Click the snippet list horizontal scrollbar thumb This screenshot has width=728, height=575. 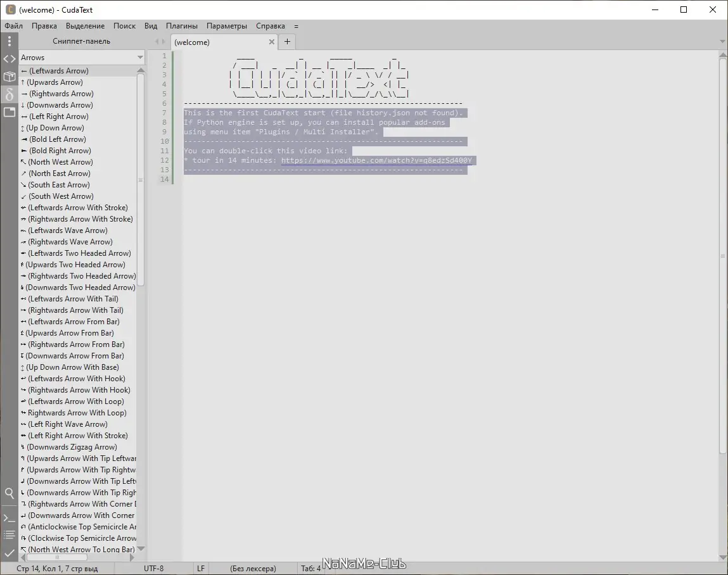(x=57, y=557)
